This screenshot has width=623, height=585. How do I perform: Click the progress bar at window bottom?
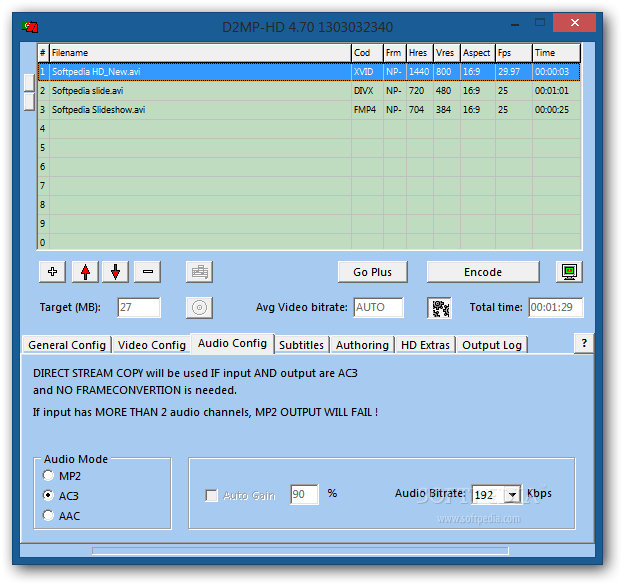coord(300,550)
